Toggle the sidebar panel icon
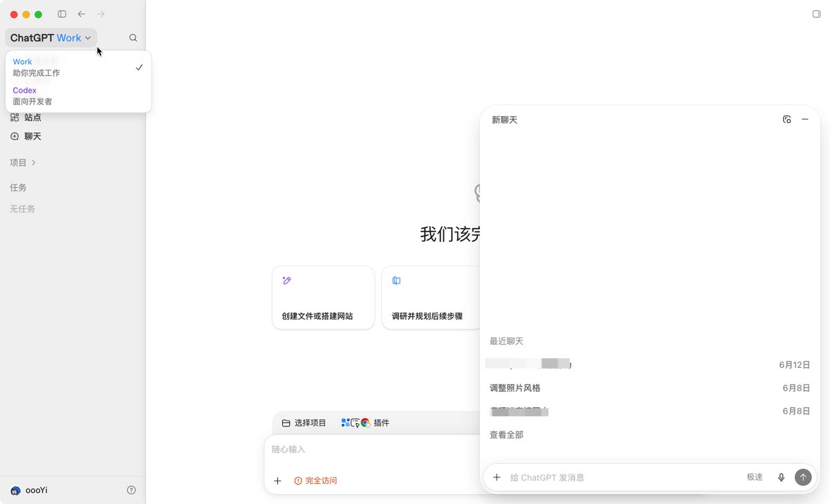 point(62,14)
